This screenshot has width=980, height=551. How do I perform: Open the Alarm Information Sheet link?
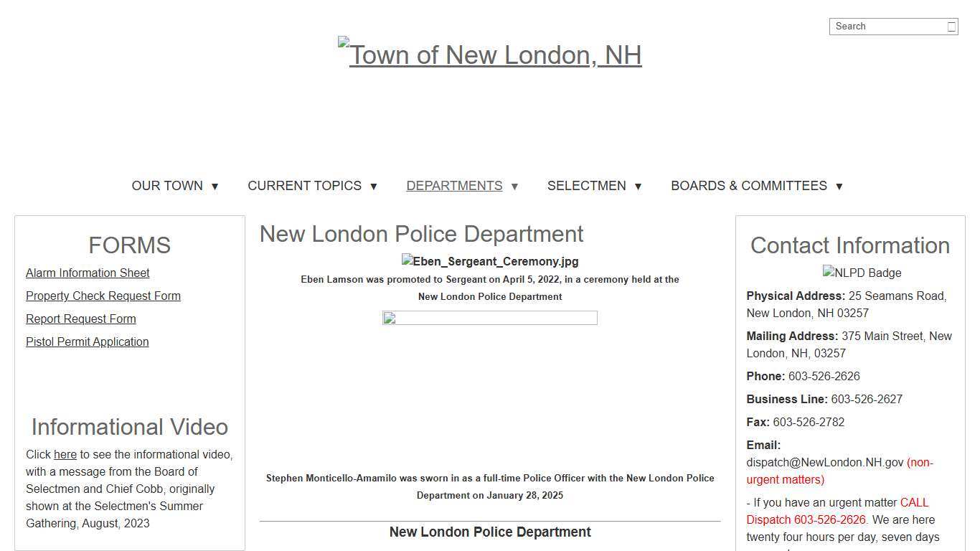click(x=88, y=273)
